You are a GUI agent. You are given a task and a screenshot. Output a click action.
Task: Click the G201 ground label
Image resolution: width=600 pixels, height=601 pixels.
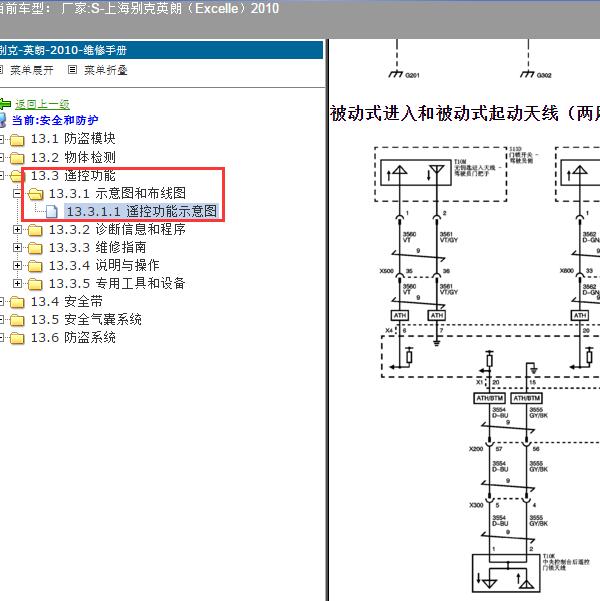tap(412, 76)
